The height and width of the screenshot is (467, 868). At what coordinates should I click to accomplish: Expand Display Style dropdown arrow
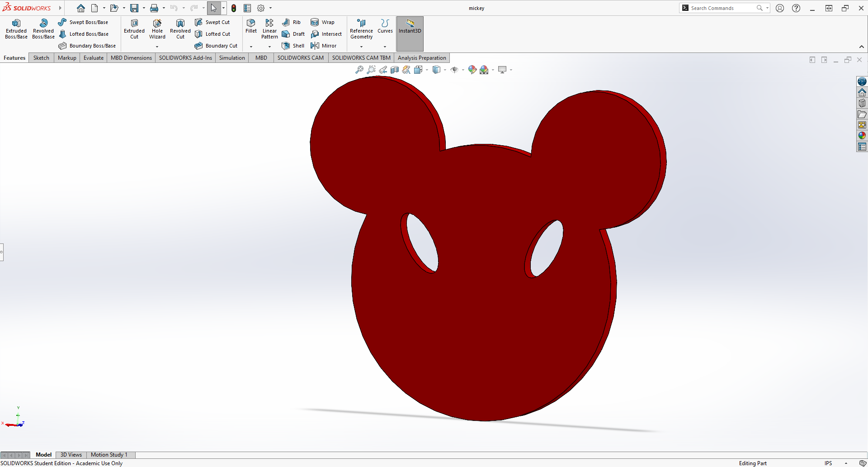(x=445, y=70)
